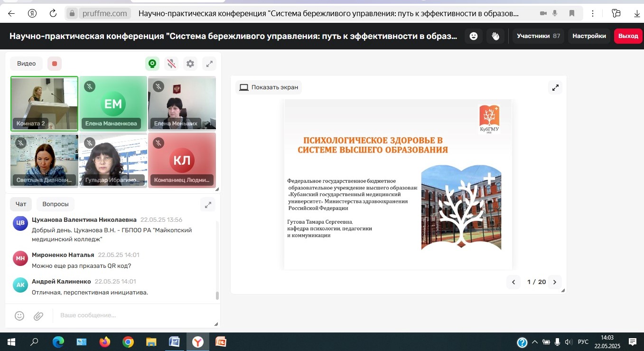Attach a file with paperclip icon
644x351 pixels.
pos(38,315)
